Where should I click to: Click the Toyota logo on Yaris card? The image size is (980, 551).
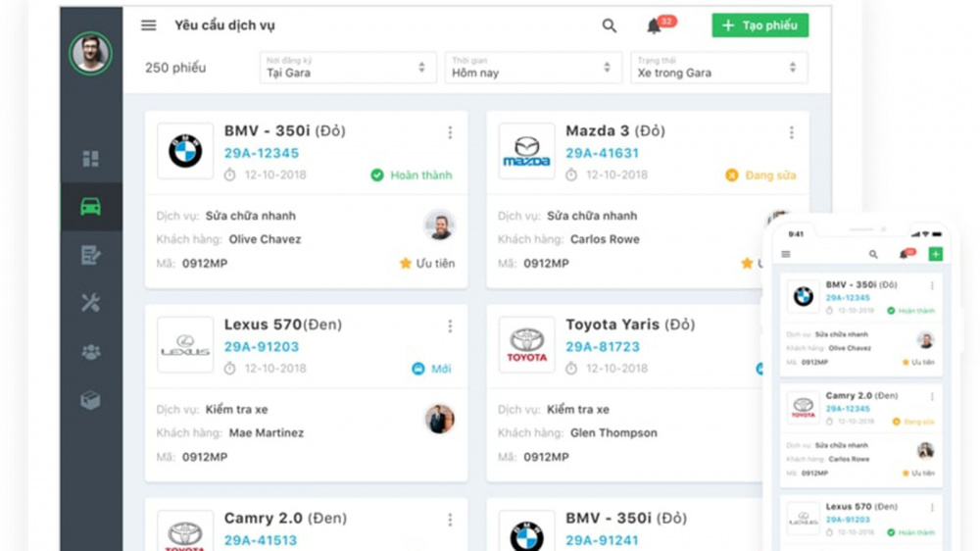coord(526,344)
